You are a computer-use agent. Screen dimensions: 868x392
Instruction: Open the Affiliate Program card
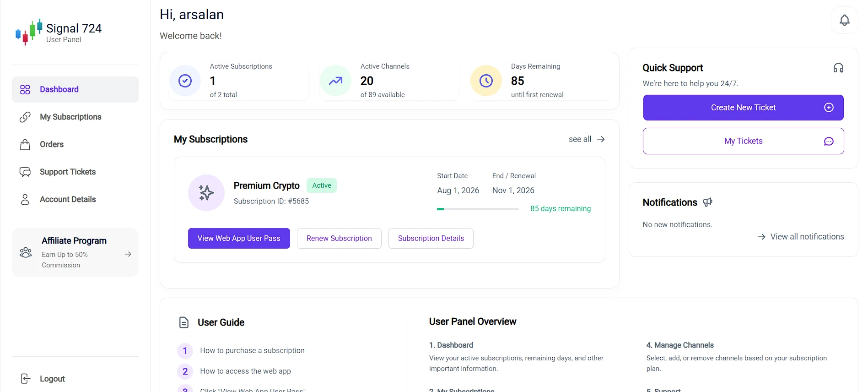click(x=75, y=252)
